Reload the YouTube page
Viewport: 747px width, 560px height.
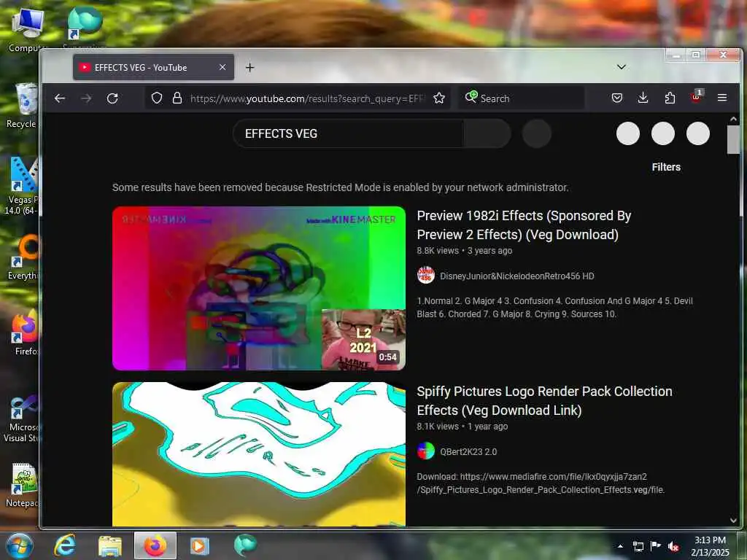tap(112, 98)
